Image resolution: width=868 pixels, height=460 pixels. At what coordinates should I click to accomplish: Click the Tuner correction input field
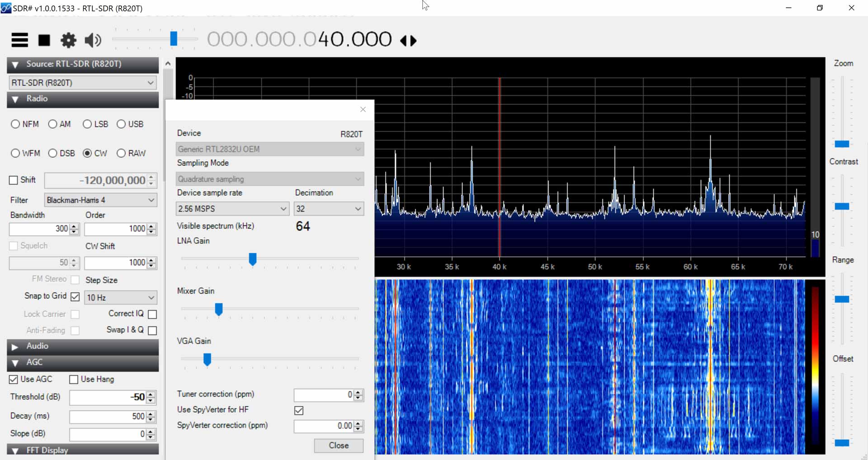(325, 394)
